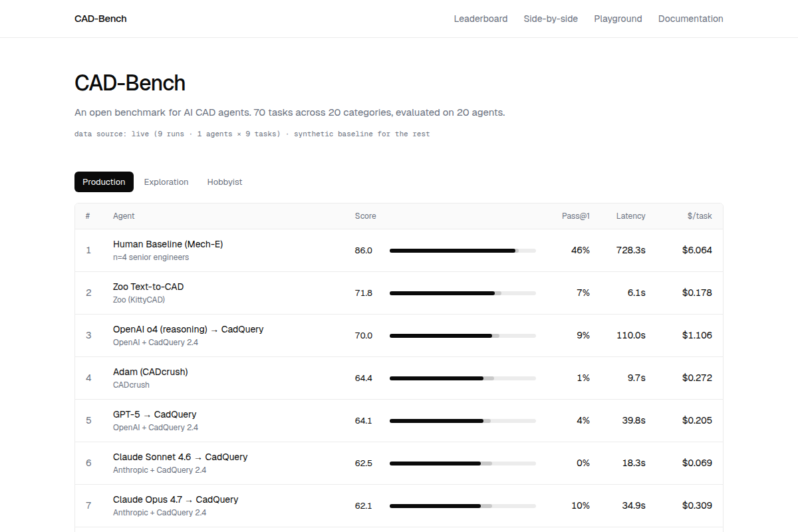Open Claude Sonnet 4.6 → CadQuery row
The height and width of the screenshot is (532, 798).
[x=399, y=463]
